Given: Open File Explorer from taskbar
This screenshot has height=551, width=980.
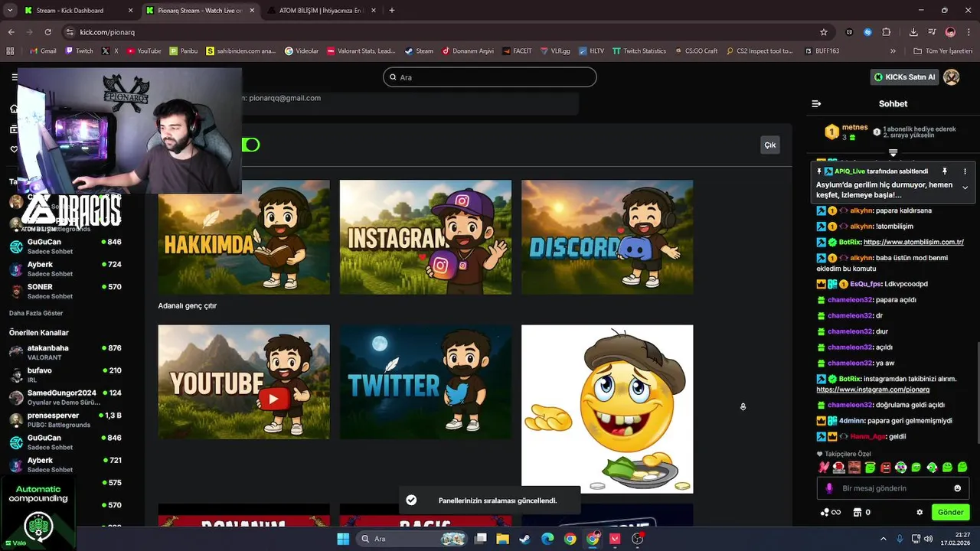Looking at the screenshot, I should tap(502, 539).
